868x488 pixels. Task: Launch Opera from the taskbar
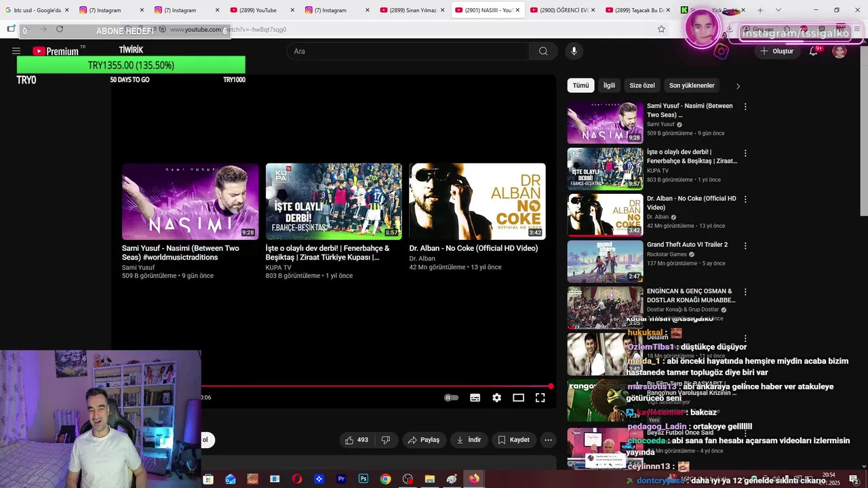[296, 479]
